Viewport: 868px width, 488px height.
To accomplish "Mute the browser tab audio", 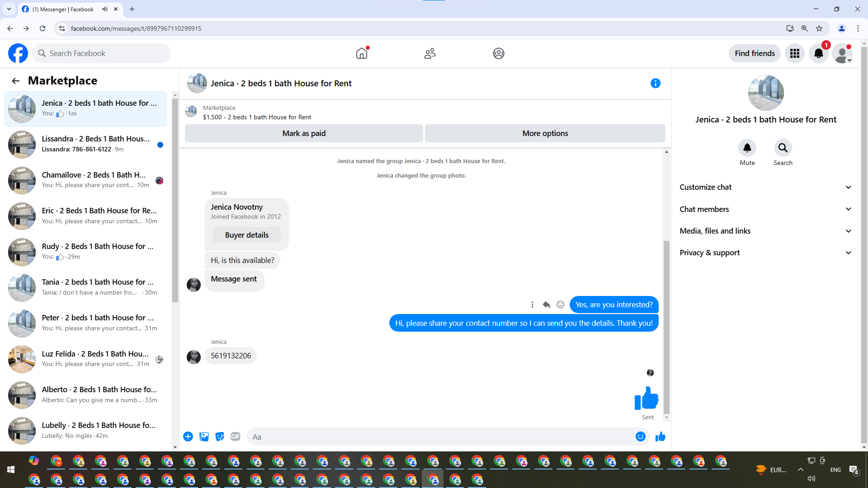I will click(x=105, y=9).
